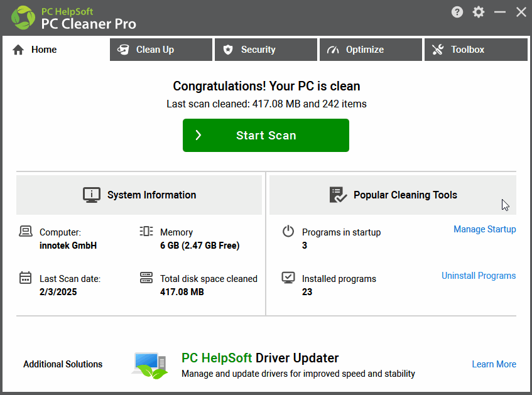The width and height of the screenshot is (532, 395).
Task: Click the 'Congratulations! Your PC is clean' heading
Action: click(266, 86)
